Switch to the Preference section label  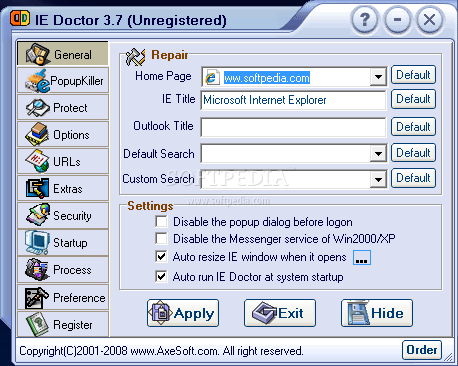[79, 298]
